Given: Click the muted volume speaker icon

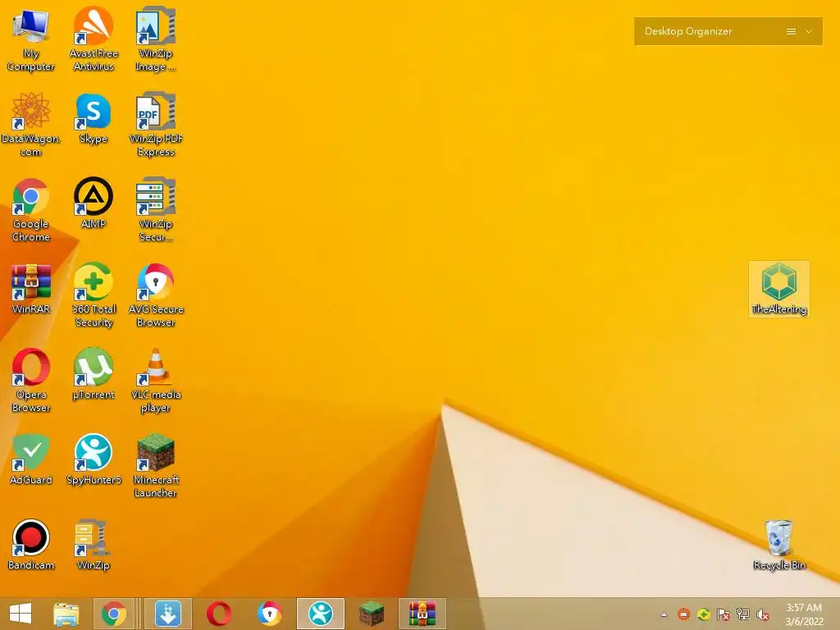Looking at the screenshot, I should coord(763,614).
